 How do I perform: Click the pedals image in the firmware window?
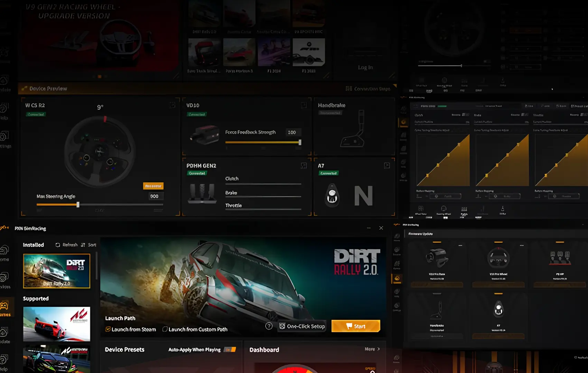pyautogui.click(x=560, y=258)
